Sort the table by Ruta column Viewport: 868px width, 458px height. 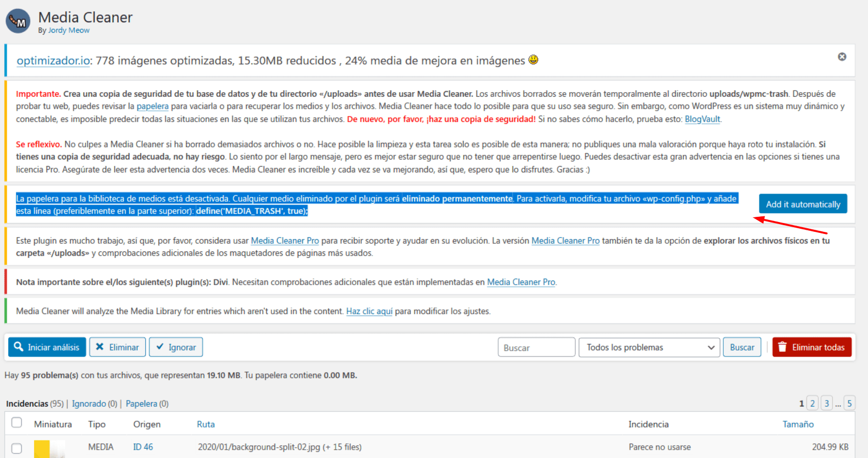tap(206, 424)
